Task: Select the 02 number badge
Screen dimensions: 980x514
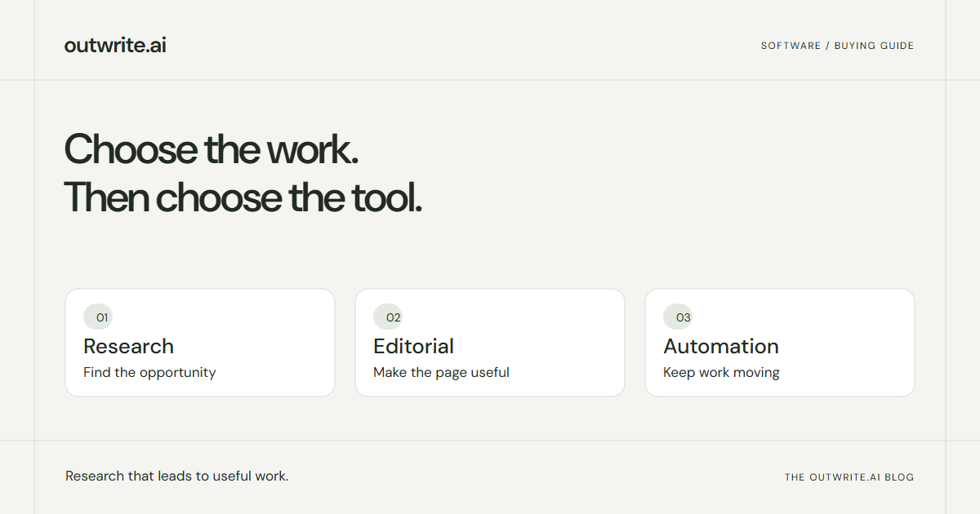Action: [x=388, y=317]
